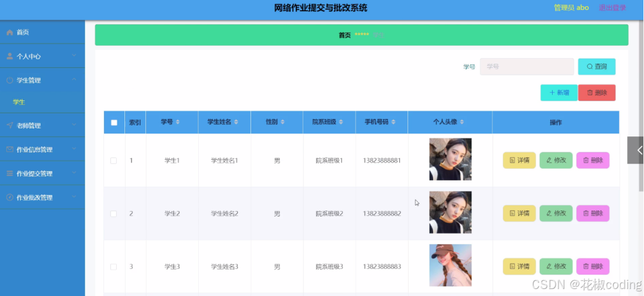This screenshot has height=296, width=644.
Task: Tick the checkbox for row 学生1
Action: [114, 161]
